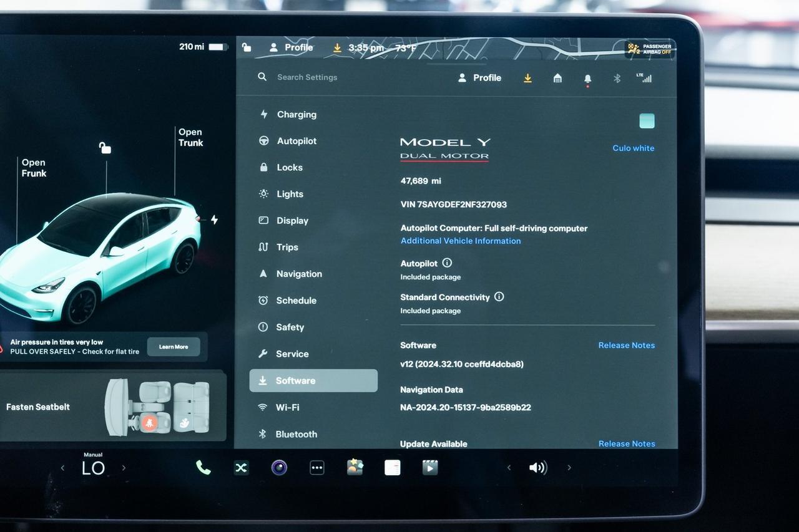Decrease temperature with left arrow
799x532 pixels.
[62, 468]
